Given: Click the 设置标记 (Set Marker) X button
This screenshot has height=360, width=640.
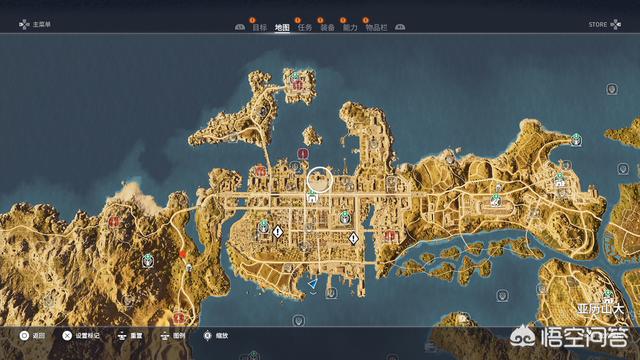Looking at the screenshot, I should click(x=67, y=336).
